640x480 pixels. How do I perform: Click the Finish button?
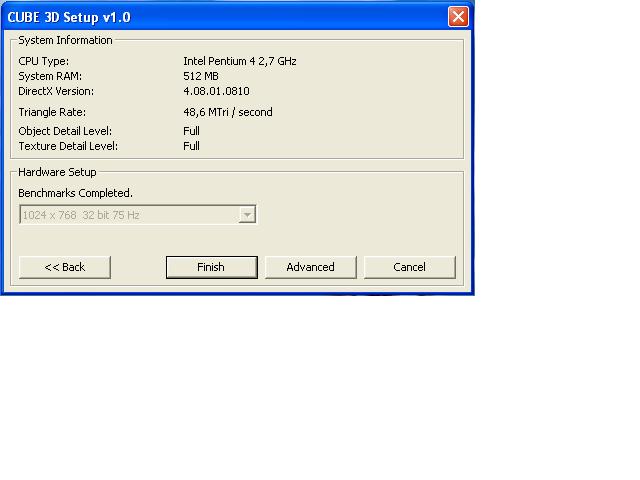[x=210, y=267]
